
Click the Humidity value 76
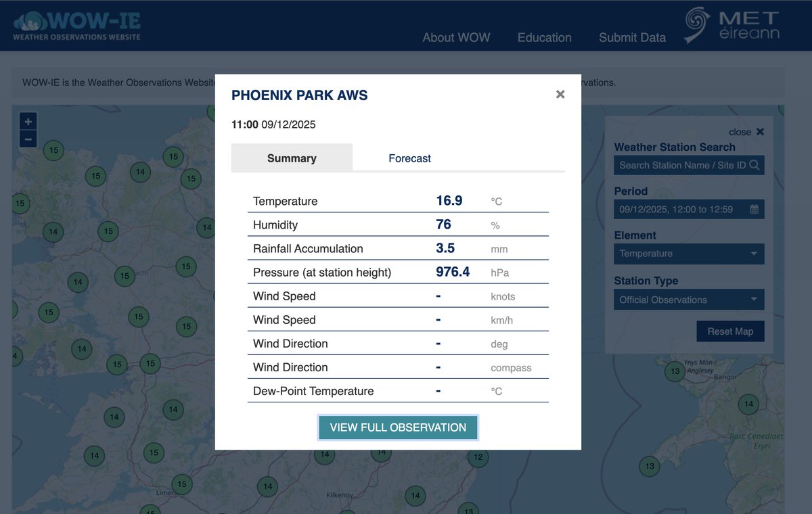pos(443,225)
